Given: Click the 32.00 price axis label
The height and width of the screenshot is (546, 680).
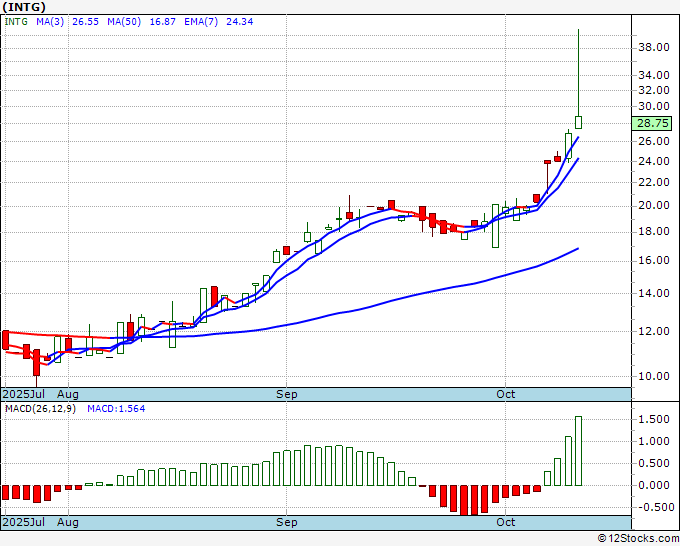Looking at the screenshot, I should [654, 90].
